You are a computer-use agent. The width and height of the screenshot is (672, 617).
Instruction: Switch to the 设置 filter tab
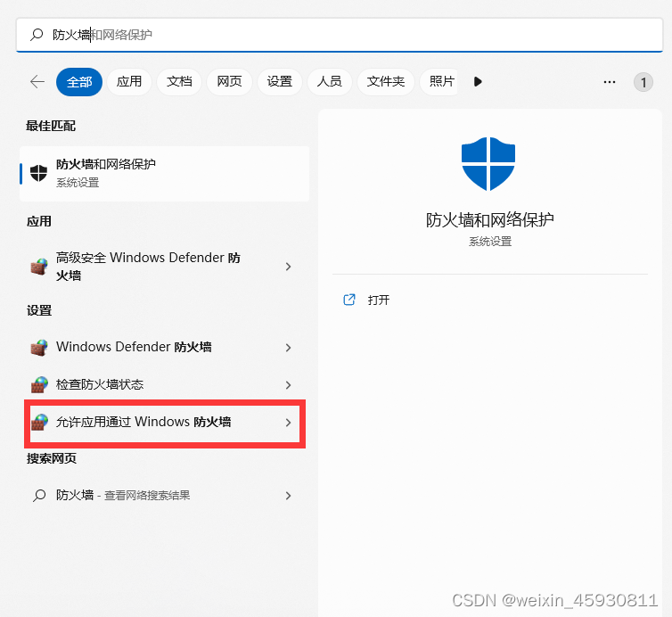[280, 81]
